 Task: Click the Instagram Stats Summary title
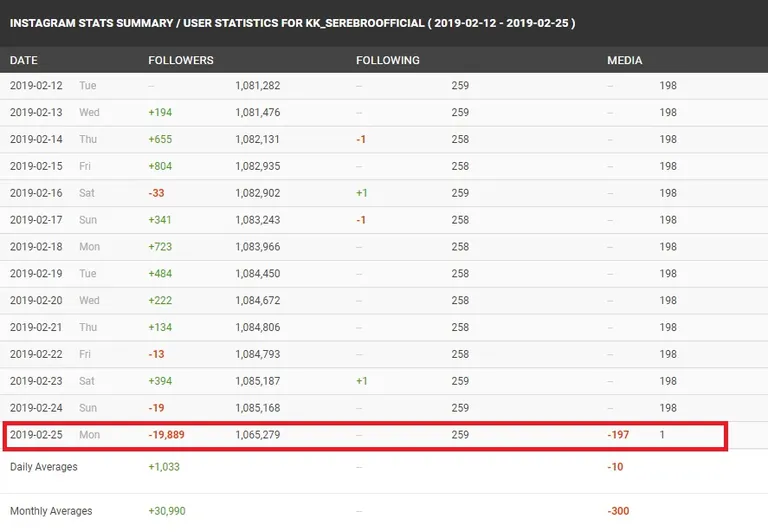(x=292, y=23)
